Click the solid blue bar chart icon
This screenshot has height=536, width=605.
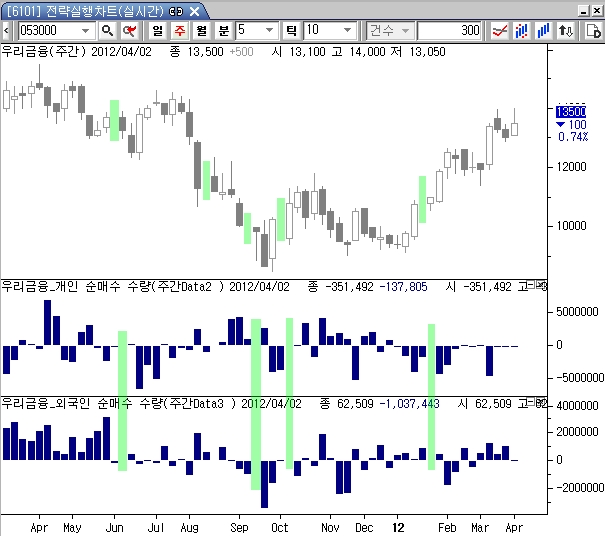pyautogui.click(x=543, y=31)
